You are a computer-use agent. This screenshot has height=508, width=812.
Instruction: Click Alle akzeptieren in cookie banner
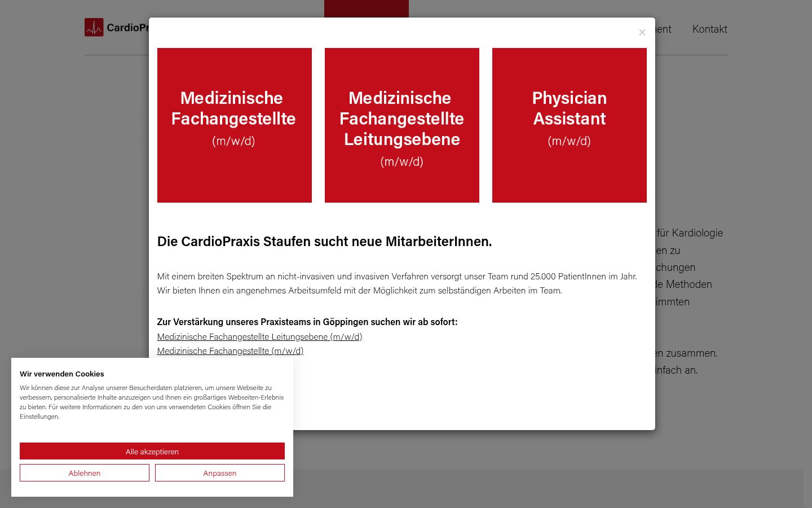tap(152, 451)
